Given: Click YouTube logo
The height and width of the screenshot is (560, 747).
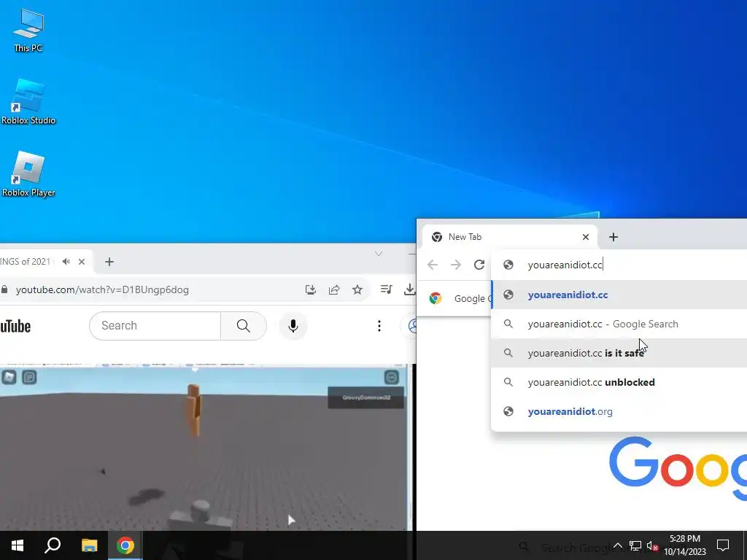Looking at the screenshot, I should tap(15, 326).
